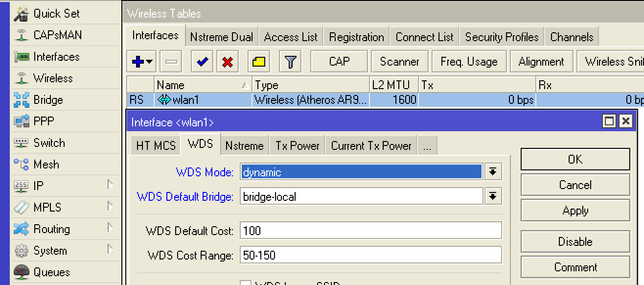644x285 pixels.
Task: Sort by the L2 MTU column header
Action: click(x=394, y=85)
